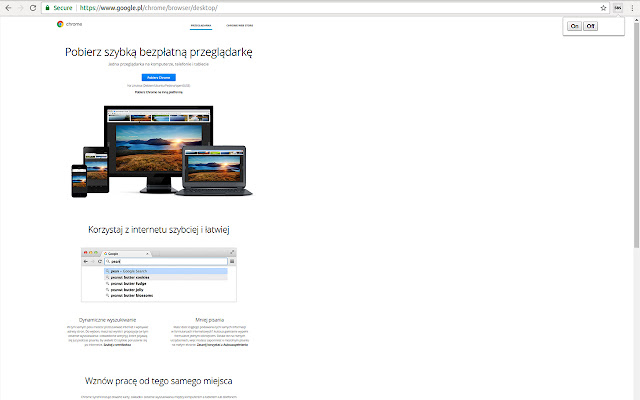640x400 pixels.
Task: Click the 'Mniej pisania' subheading
Action: 210,320
